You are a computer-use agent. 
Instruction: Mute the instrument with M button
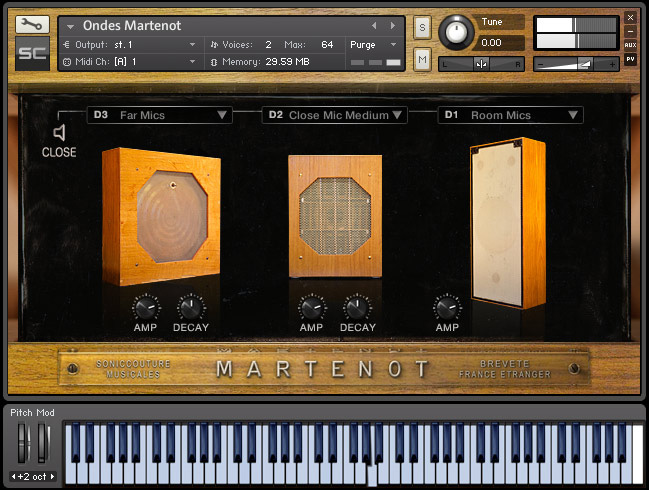point(422,60)
